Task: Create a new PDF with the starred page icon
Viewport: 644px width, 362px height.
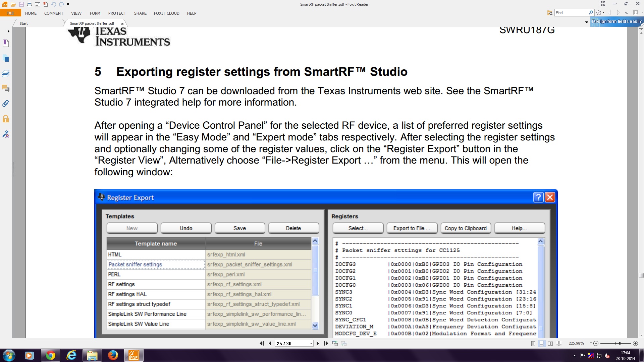Action: tap(46, 4)
